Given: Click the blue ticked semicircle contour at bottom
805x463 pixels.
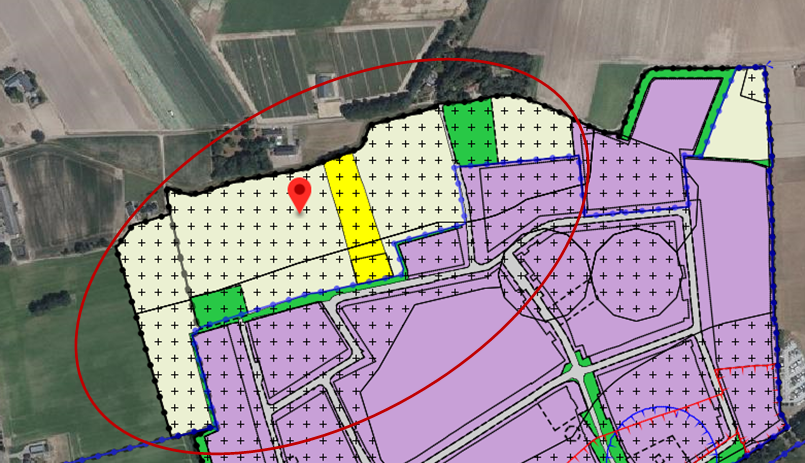Looking at the screenshot, I should [660, 434].
